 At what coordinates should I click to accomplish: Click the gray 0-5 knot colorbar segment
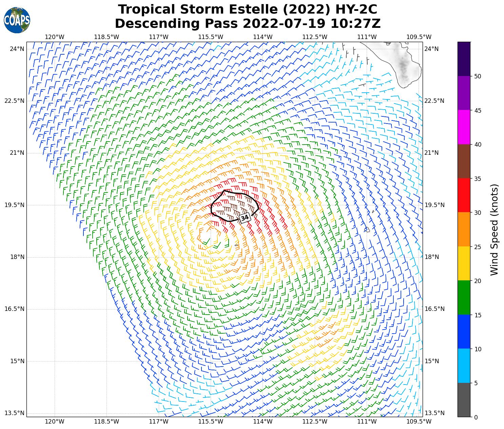pyautogui.click(x=464, y=400)
